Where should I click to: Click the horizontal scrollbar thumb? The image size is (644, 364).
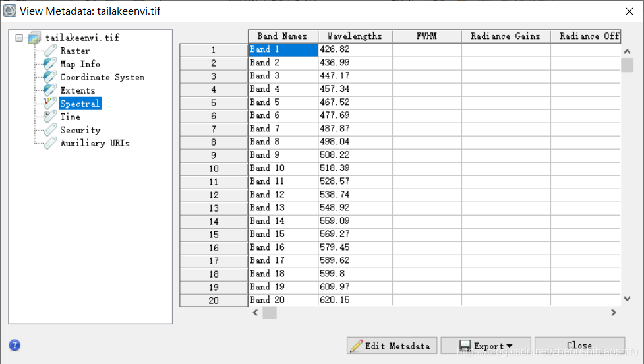pos(270,313)
